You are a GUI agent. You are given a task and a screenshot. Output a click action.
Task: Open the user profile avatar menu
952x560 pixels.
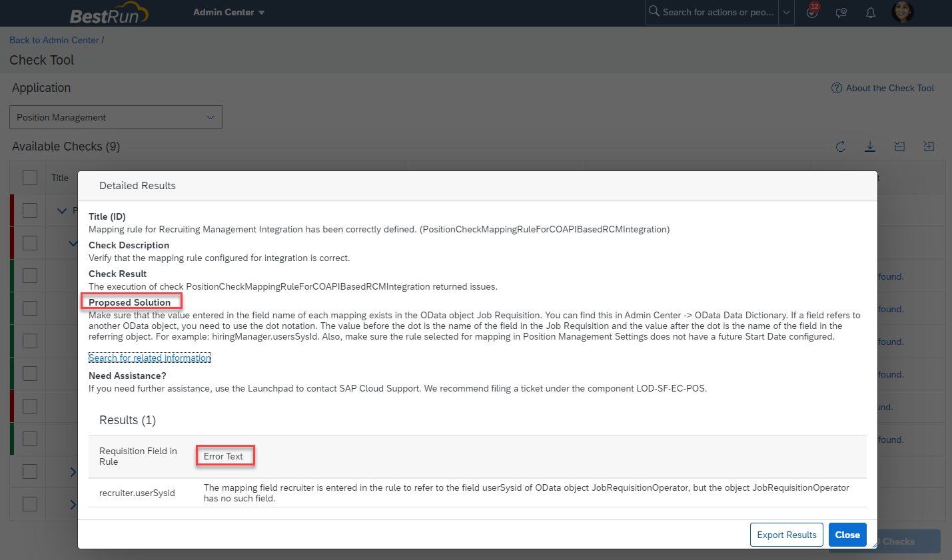(903, 12)
